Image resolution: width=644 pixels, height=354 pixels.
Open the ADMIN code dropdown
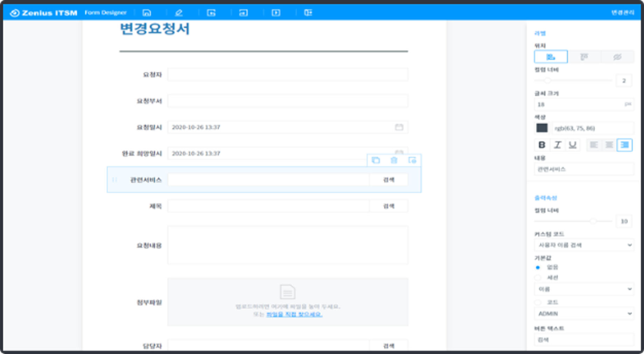point(584,314)
